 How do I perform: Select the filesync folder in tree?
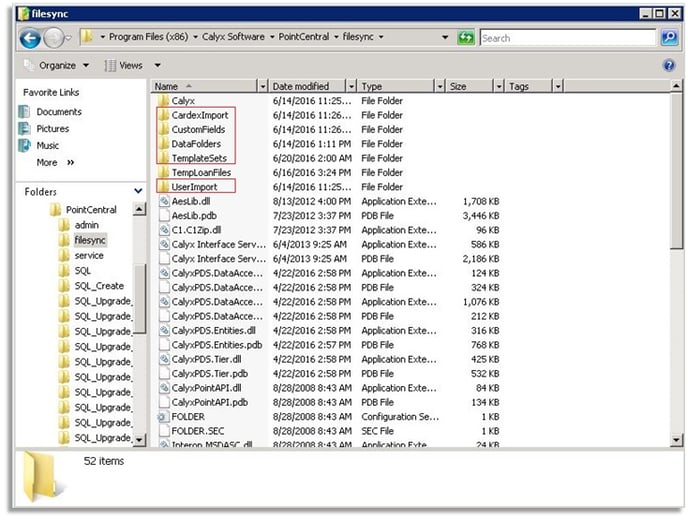coord(90,240)
